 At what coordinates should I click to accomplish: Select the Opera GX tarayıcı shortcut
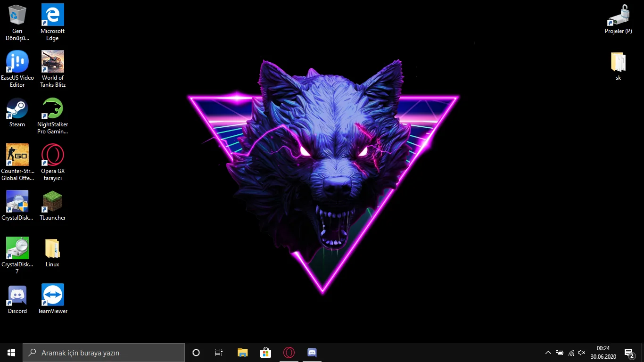point(52,163)
